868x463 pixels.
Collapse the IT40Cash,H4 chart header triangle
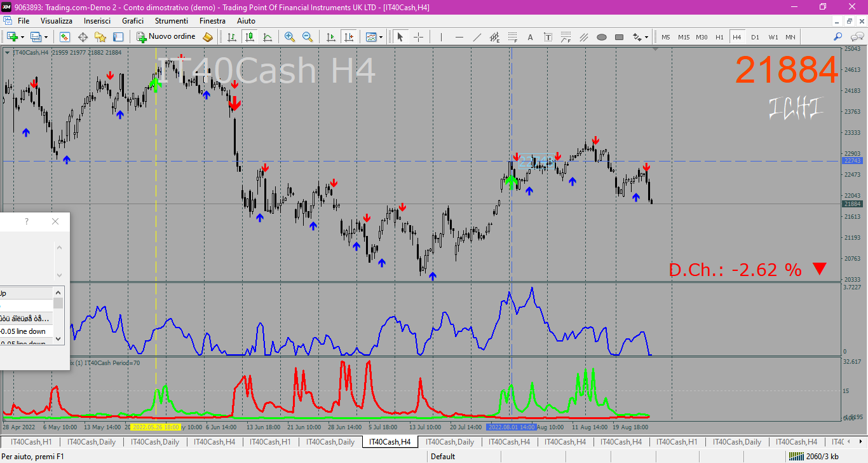click(7, 52)
